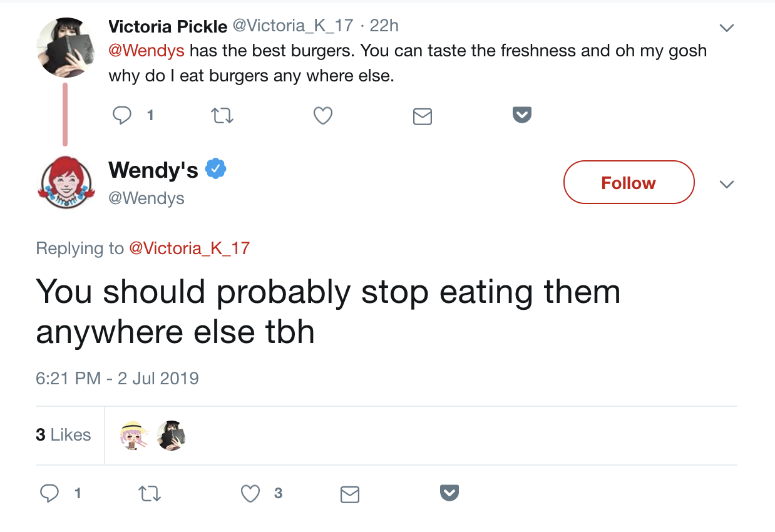
Task: View the pink-haired anime avatar liker
Action: click(x=133, y=435)
